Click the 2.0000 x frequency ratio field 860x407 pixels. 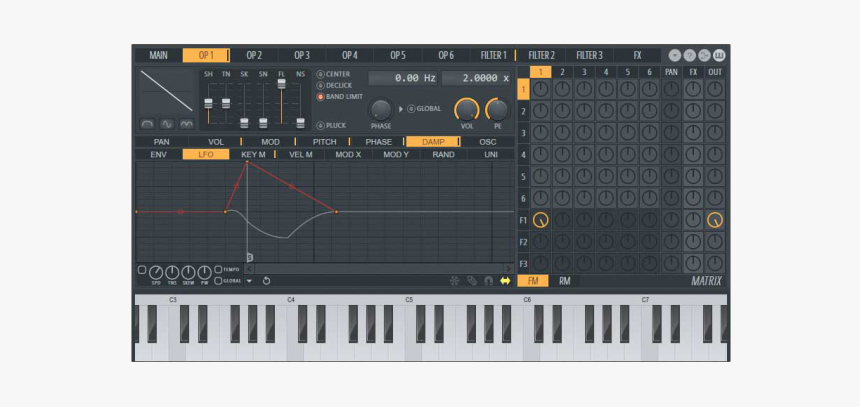click(x=477, y=78)
